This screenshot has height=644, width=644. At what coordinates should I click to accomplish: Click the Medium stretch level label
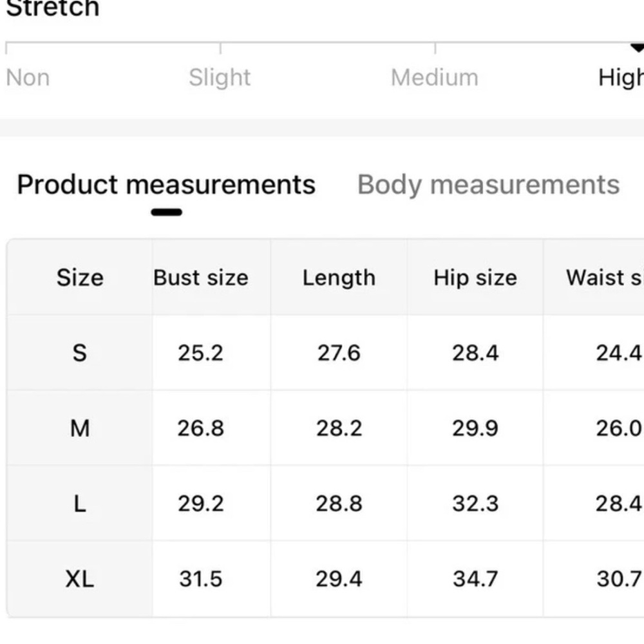click(435, 77)
